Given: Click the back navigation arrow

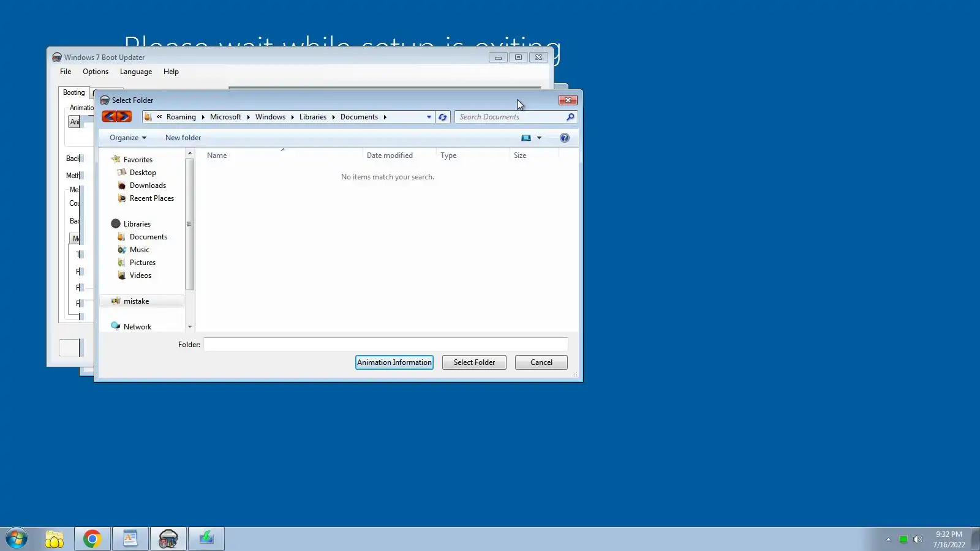Looking at the screenshot, I should tap(109, 116).
